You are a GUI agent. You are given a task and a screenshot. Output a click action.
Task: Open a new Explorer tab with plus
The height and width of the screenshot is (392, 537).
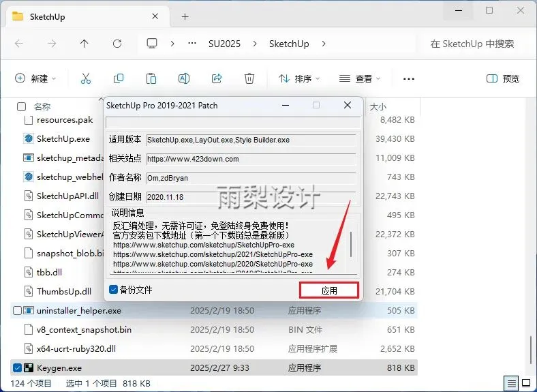(x=185, y=16)
